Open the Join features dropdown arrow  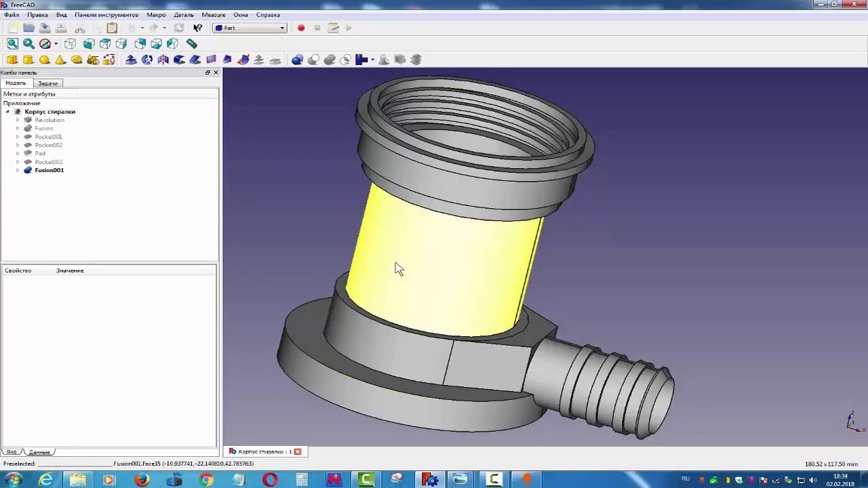coord(372,60)
